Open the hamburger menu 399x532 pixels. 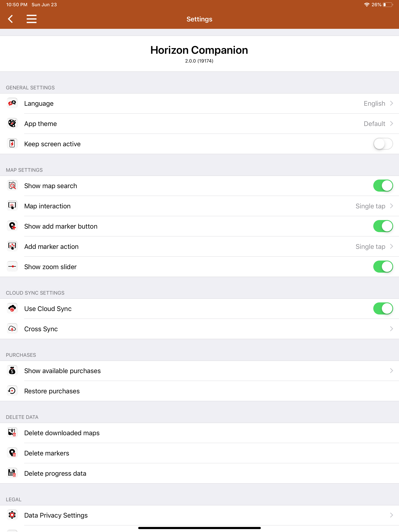tap(32, 19)
